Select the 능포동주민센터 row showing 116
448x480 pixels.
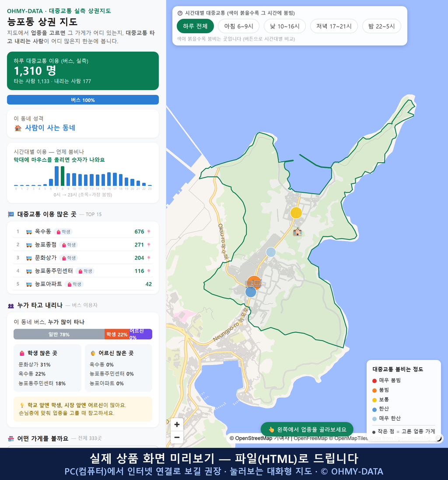(83, 271)
